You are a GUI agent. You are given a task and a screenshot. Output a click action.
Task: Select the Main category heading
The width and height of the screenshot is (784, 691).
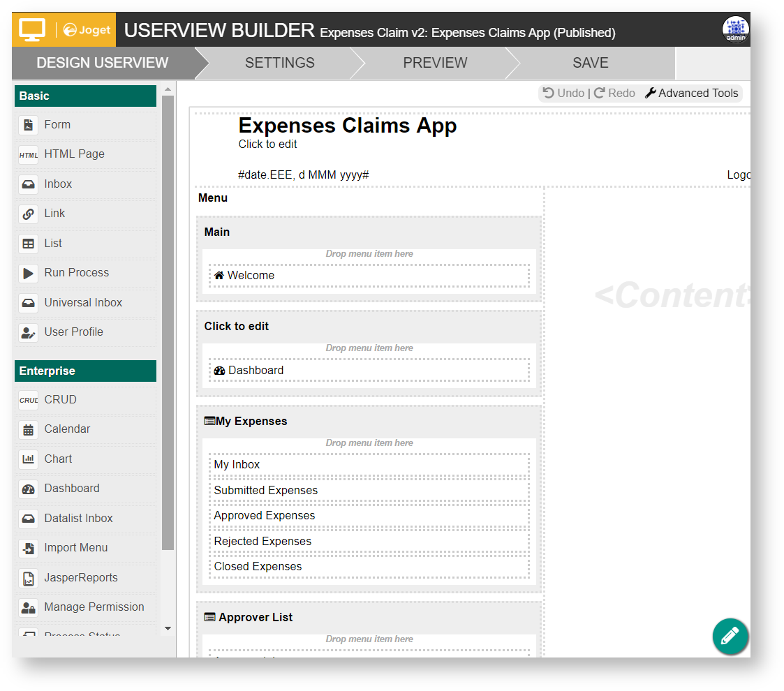(217, 232)
